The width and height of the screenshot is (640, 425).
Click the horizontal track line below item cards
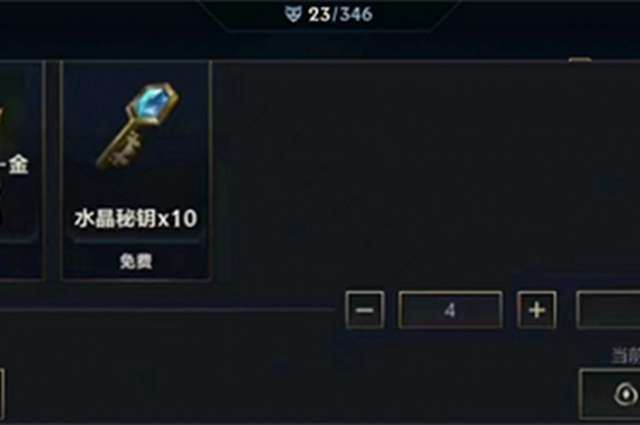(167, 310)
